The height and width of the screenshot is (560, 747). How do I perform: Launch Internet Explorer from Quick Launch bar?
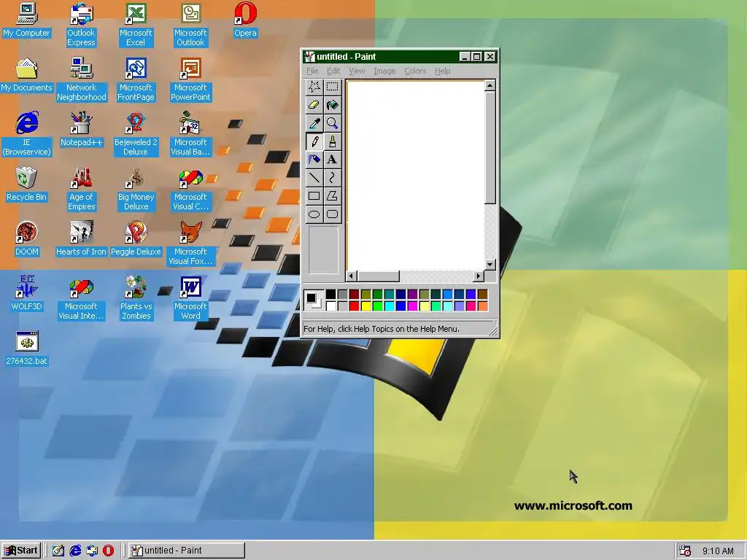[75, 551]
